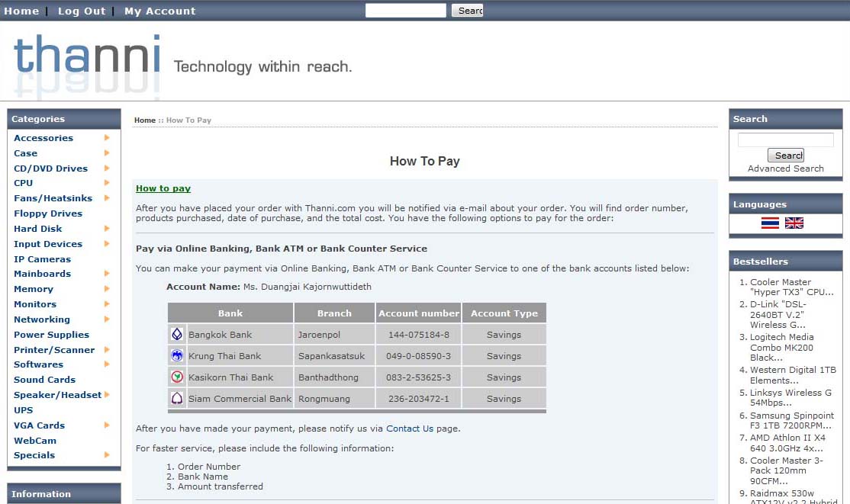Click the Sapankasatsuk branch cell
The width and height of the screenshot is (850, 504).
click(x=334, y=356)
